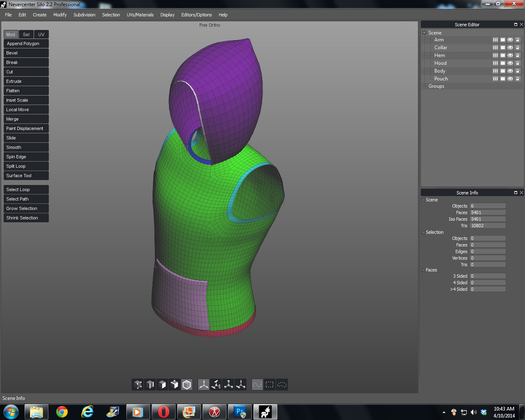
Task: Switch to face selection mode icon
Action: pos(162,385)
